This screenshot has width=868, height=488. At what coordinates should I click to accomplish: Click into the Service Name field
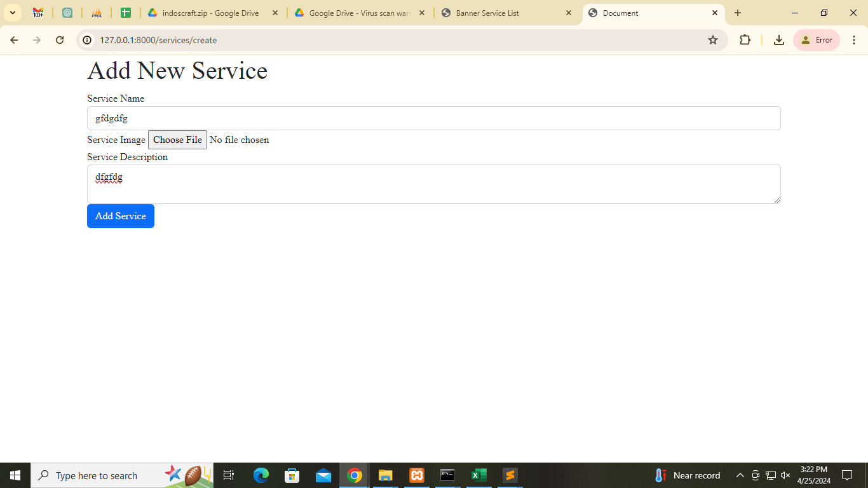tap(433, 118)
